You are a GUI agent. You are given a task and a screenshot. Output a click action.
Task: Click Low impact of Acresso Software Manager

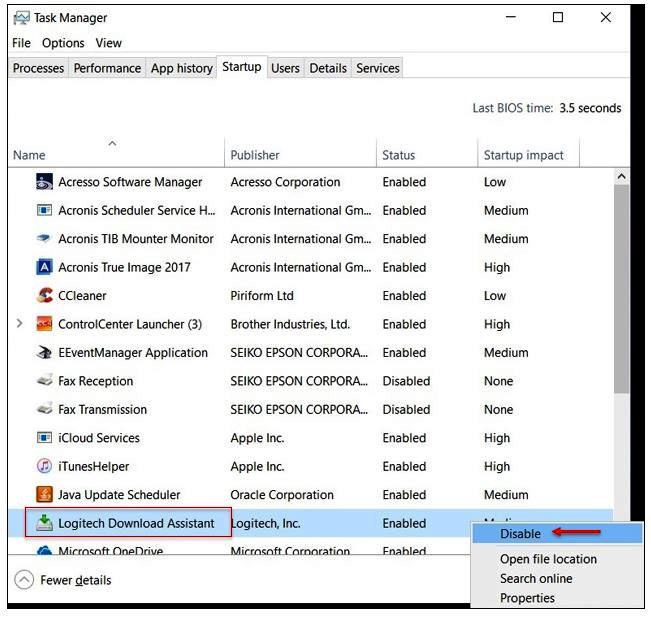pyautogui.click(x=494, y=182)
